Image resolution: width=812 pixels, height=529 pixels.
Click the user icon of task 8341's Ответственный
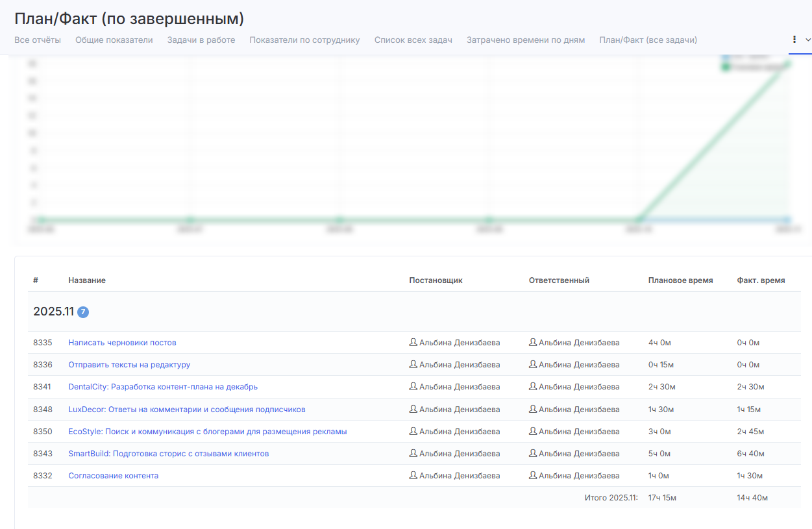pos(533,387)
